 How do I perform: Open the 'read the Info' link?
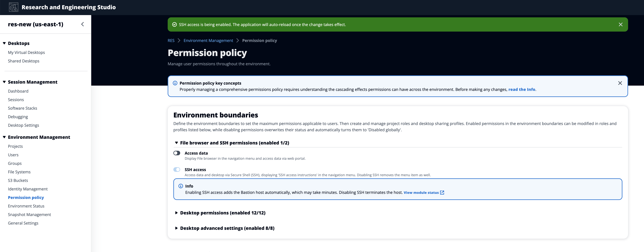[x=522, y=90]
